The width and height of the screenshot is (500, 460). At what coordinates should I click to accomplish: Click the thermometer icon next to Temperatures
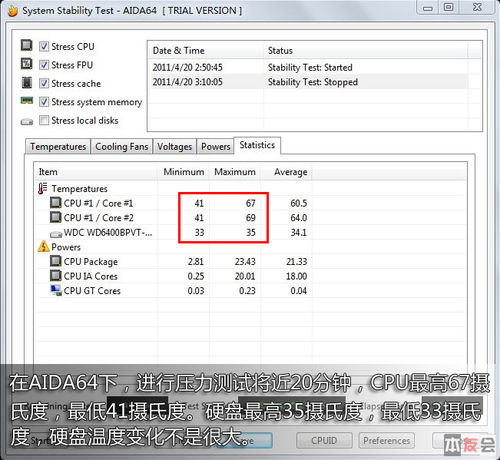(x=42, y=188)
